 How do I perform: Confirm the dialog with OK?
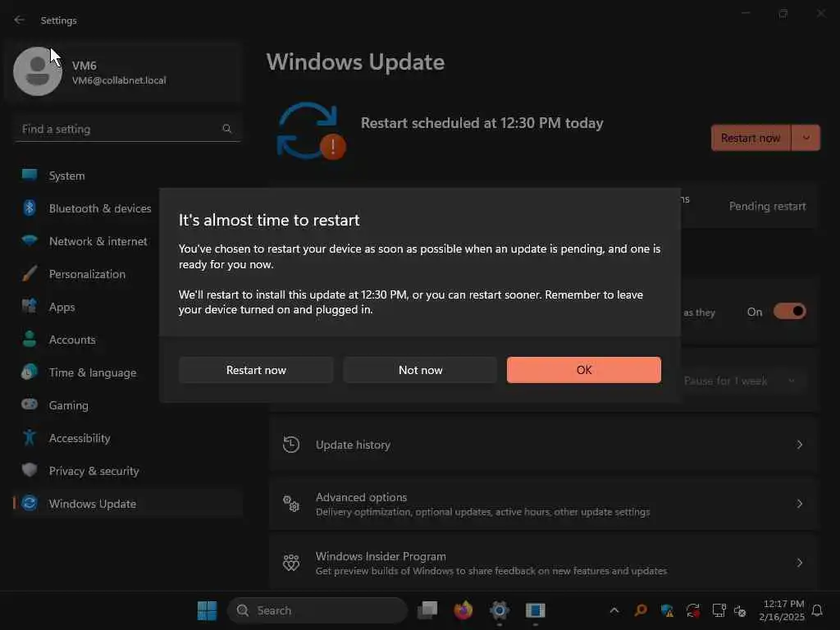click(x=584, y=370)
